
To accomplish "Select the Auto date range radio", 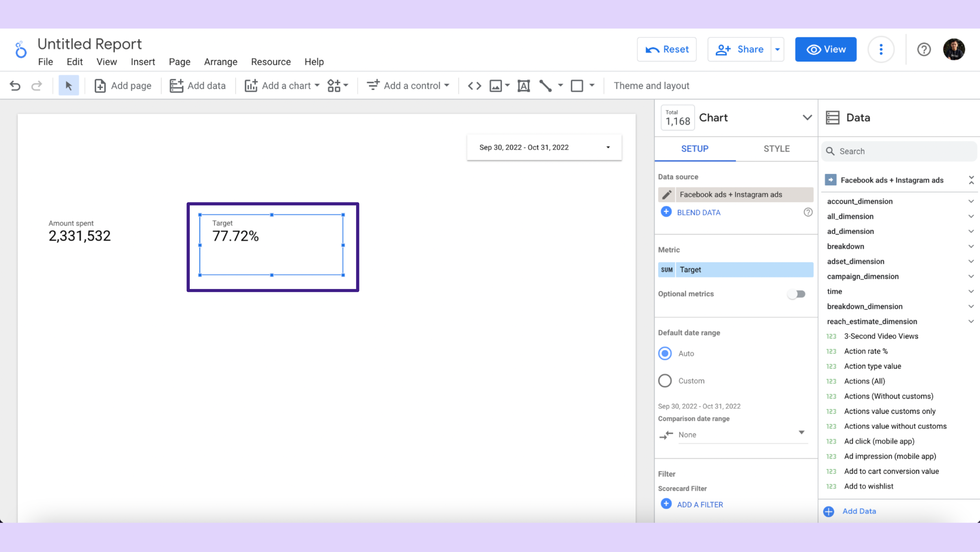I will tap(665, 353).
